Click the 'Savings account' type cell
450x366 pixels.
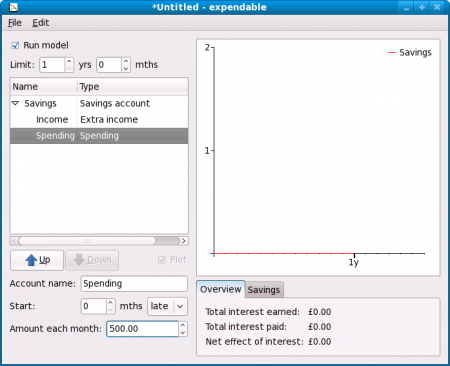(x=115, y=103)
